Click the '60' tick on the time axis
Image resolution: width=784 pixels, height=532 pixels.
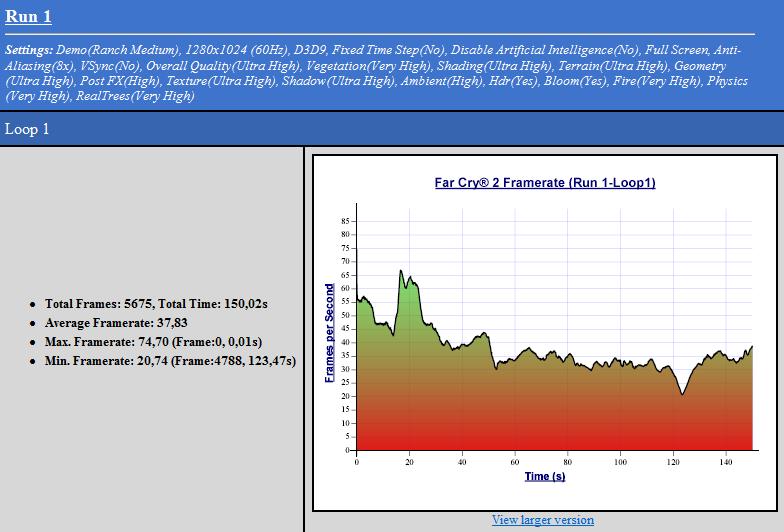click(x=514, y=462)
